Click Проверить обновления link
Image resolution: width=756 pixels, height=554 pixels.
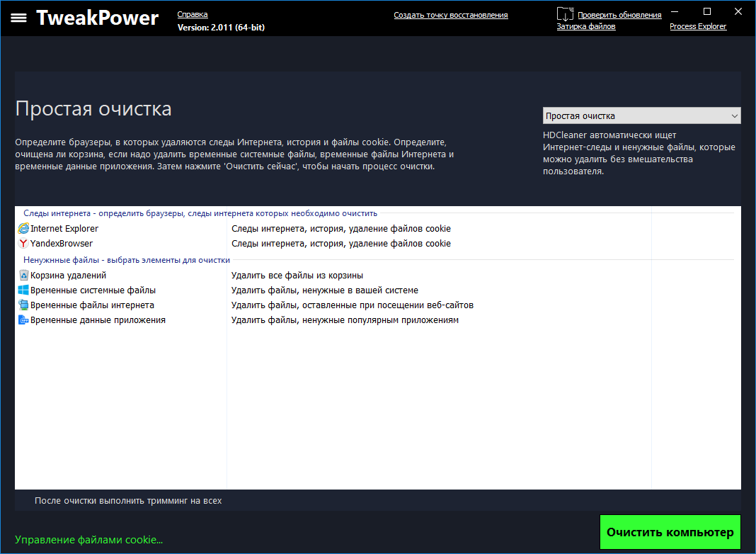[619, 15]
